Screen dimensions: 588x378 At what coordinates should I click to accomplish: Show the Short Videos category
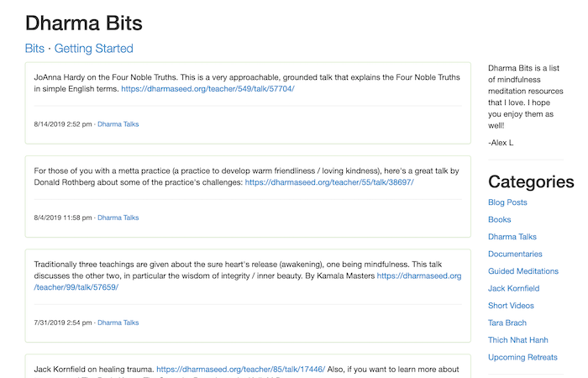511,306
